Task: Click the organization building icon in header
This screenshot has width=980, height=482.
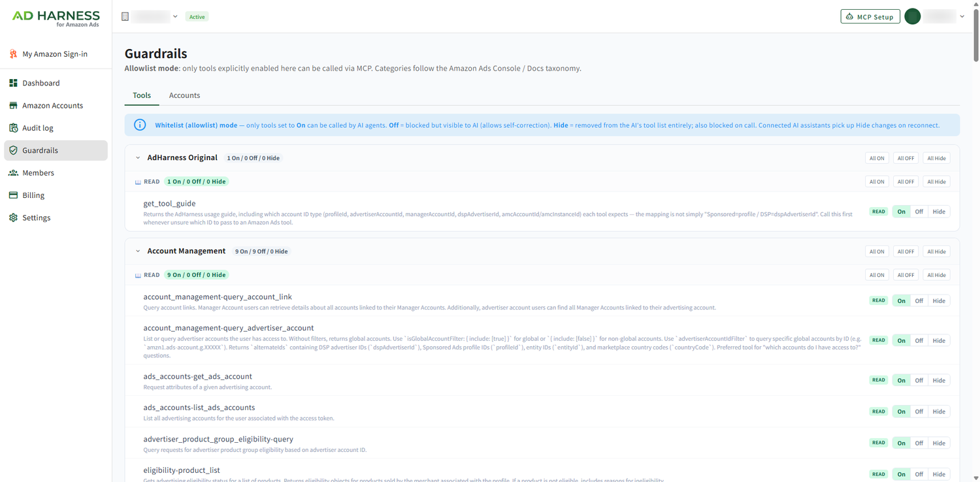Action: 125,16
